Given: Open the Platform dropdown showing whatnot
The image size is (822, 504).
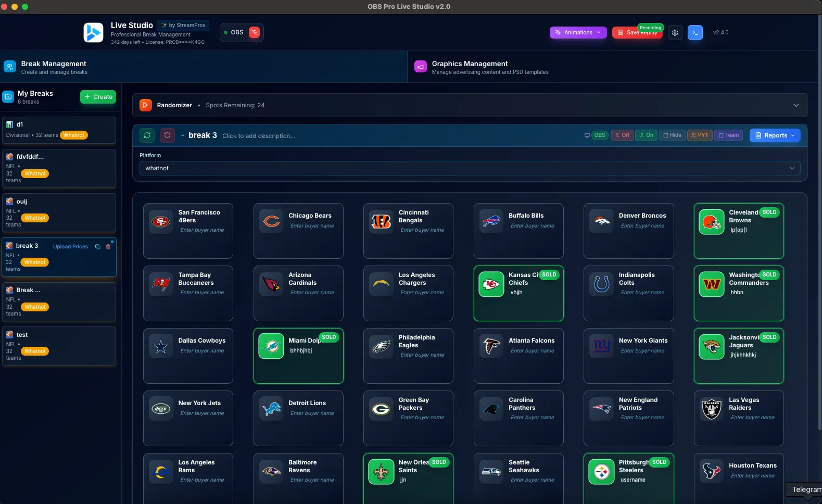Looking at the screenshot, I should [x=470, y=168].
